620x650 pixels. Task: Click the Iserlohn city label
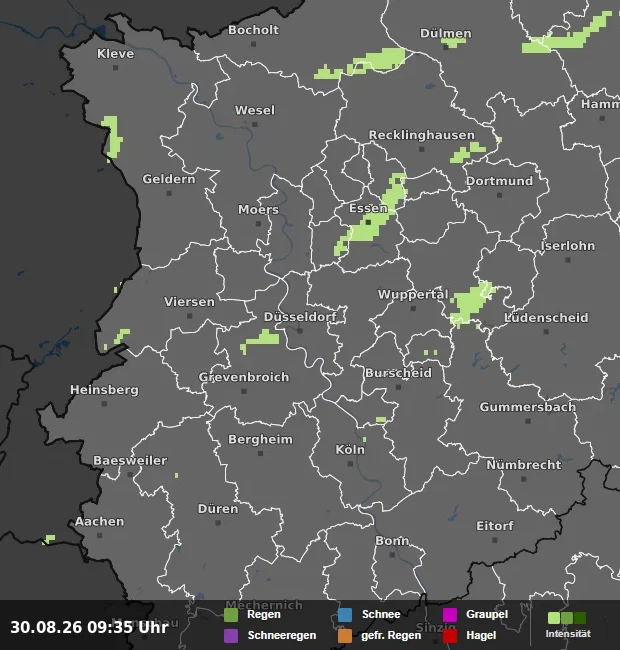[x=568, y=246]
